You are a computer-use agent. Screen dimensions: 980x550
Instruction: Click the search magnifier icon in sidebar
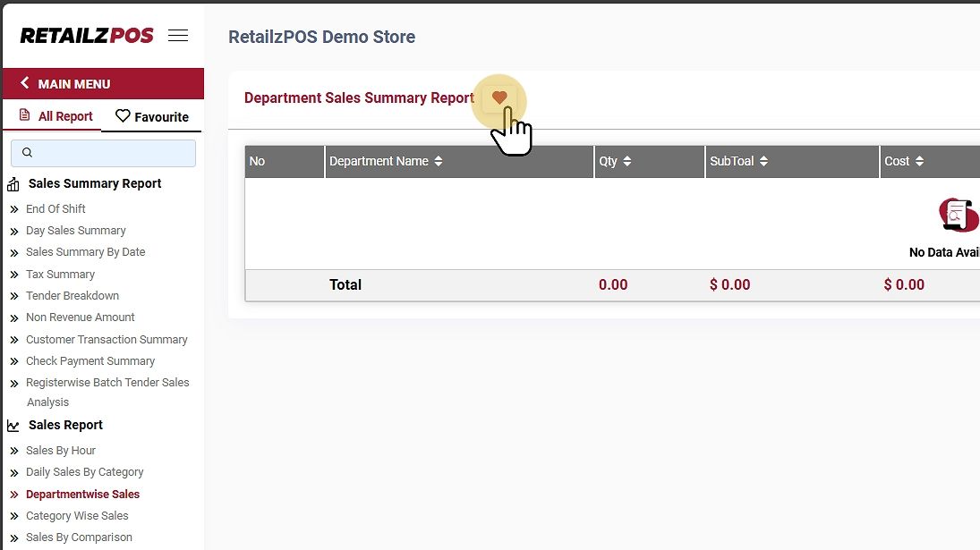(x=27, y=153)
